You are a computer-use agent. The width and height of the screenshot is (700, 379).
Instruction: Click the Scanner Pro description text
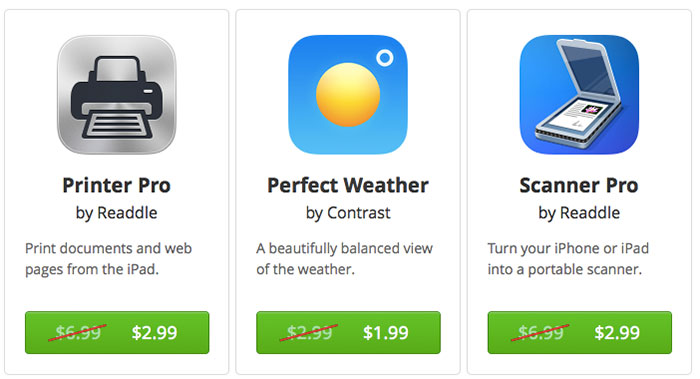[x=568, y=259]
